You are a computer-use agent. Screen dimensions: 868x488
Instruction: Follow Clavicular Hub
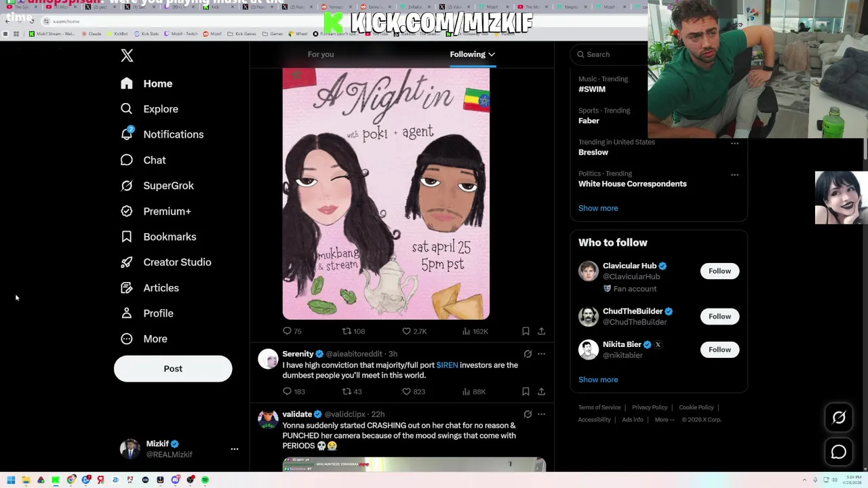719,271
